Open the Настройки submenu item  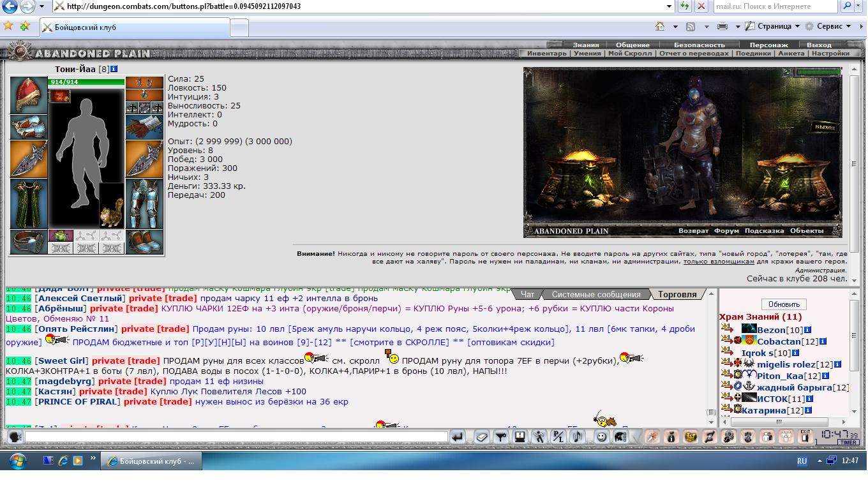[x=830, y=54]
